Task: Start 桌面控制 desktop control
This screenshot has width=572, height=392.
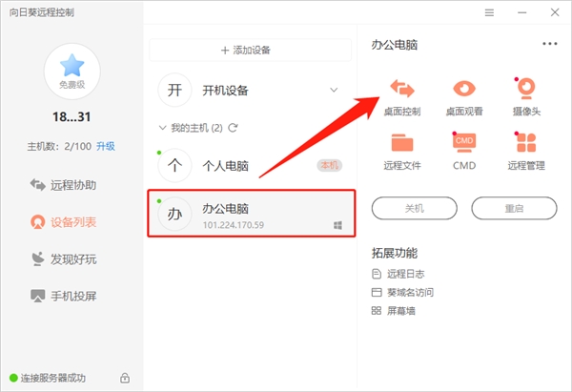Action: (x=402, y=96)
